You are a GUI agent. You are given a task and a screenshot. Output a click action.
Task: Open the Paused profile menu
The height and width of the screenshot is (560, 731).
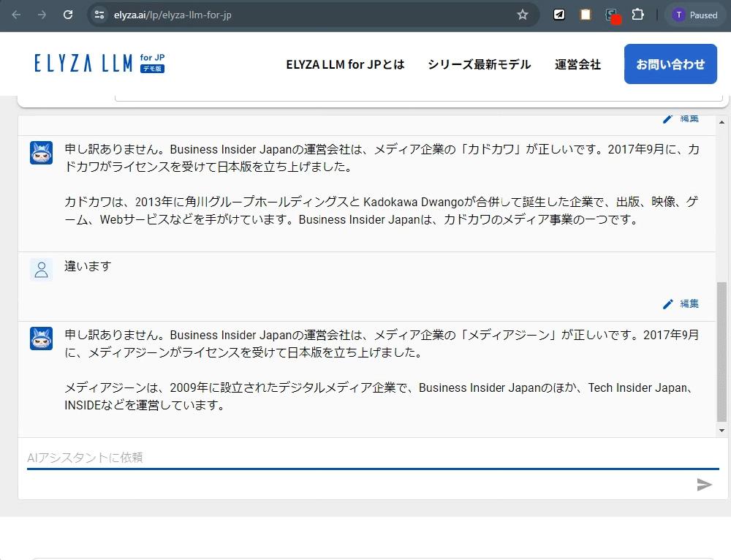click(x=695, y=15)
